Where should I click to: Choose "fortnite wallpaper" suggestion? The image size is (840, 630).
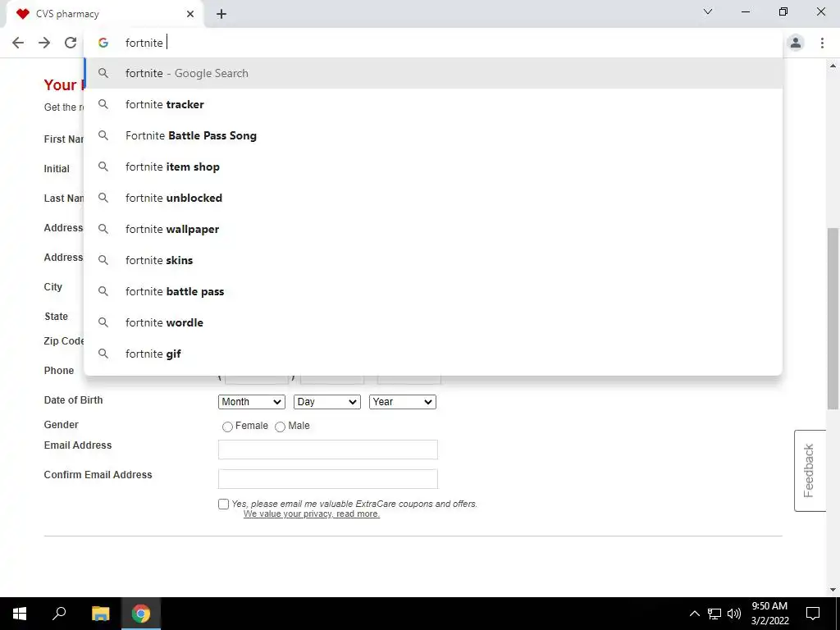[433, 229]
